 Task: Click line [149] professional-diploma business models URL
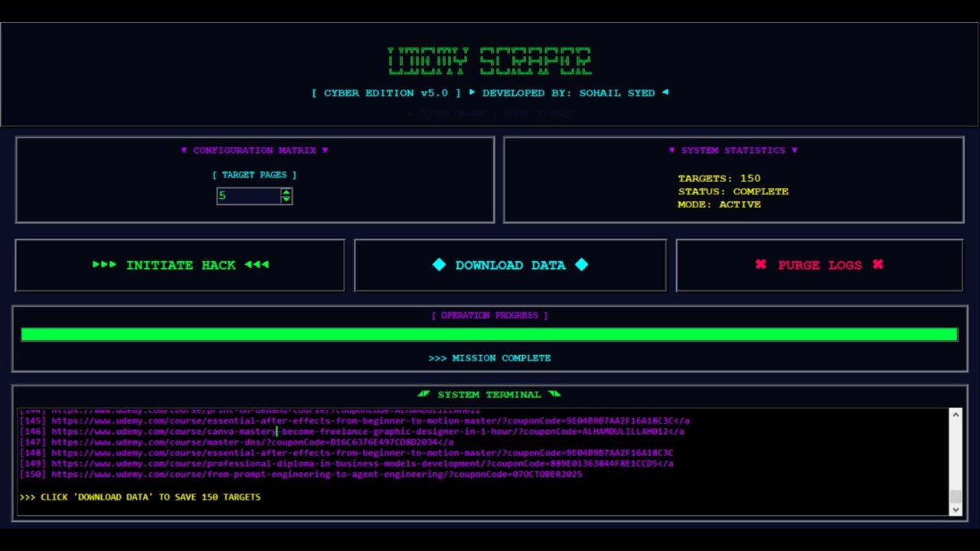click(347, 463)
